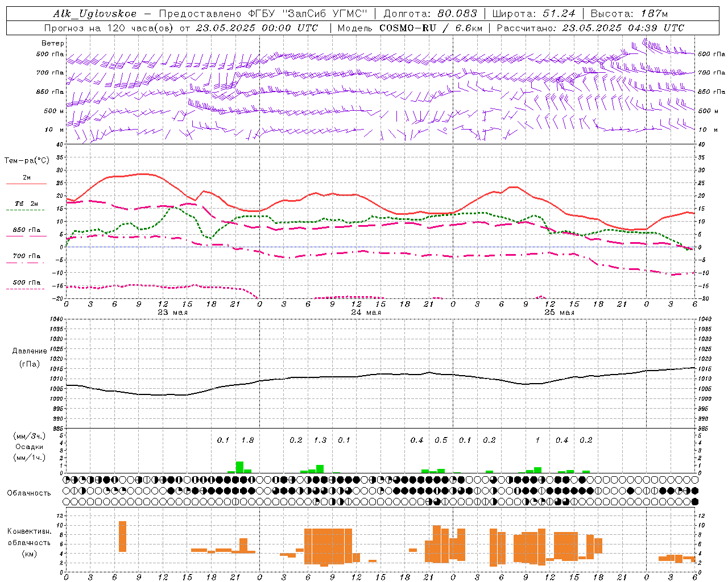
Task: Click the forecast start 23.05.2025 00:00 UTC
Action: pyautogui.click(x=257, y=28)
